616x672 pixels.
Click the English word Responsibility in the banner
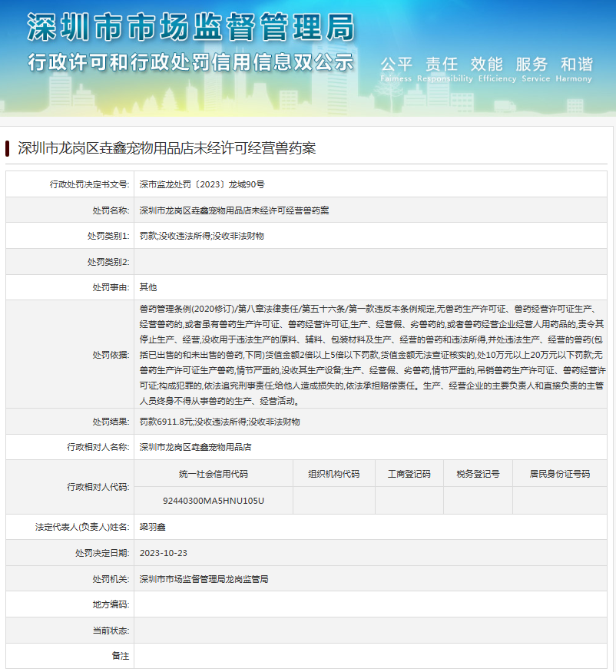tap(445, 79)
